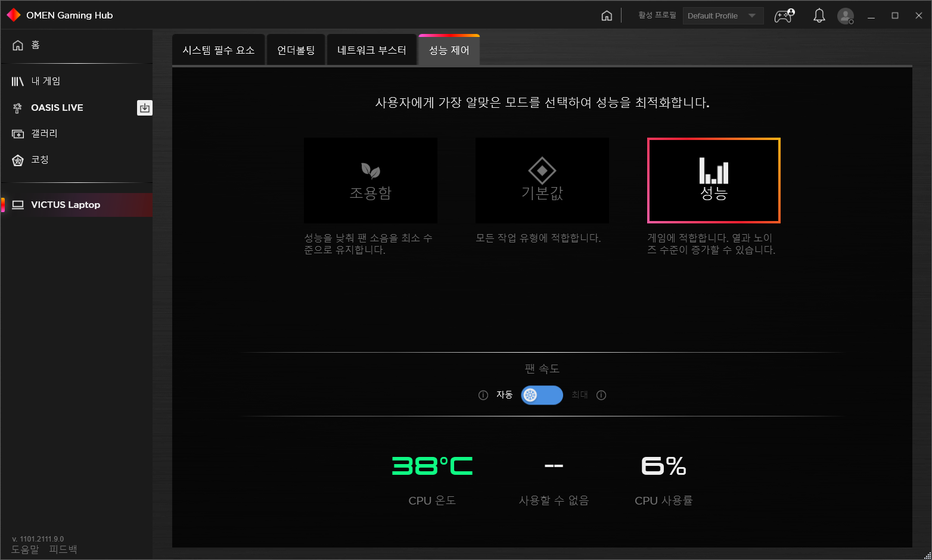Open the Default Profile dropdown
The height and width of the screenshot is (560, 932).
tap(723, 15)
